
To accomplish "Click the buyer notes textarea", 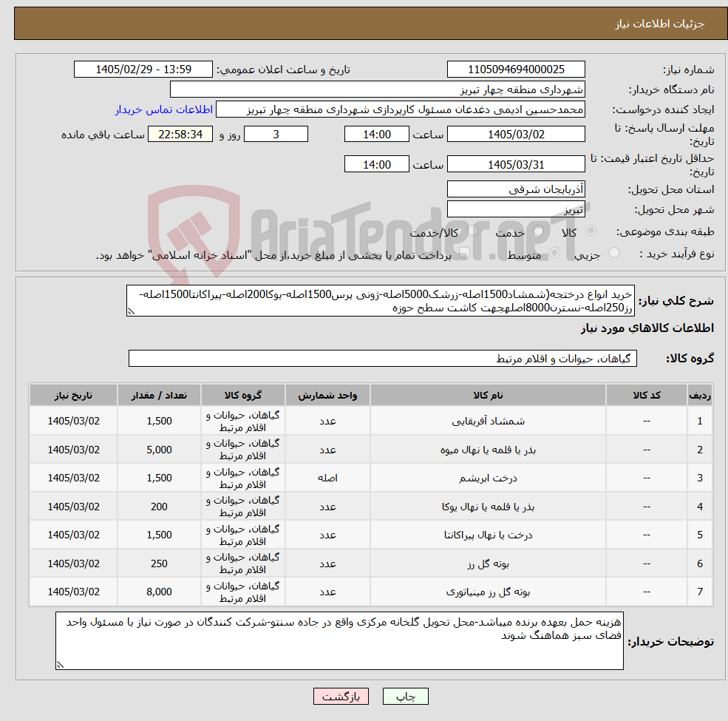I will [339, 641].
